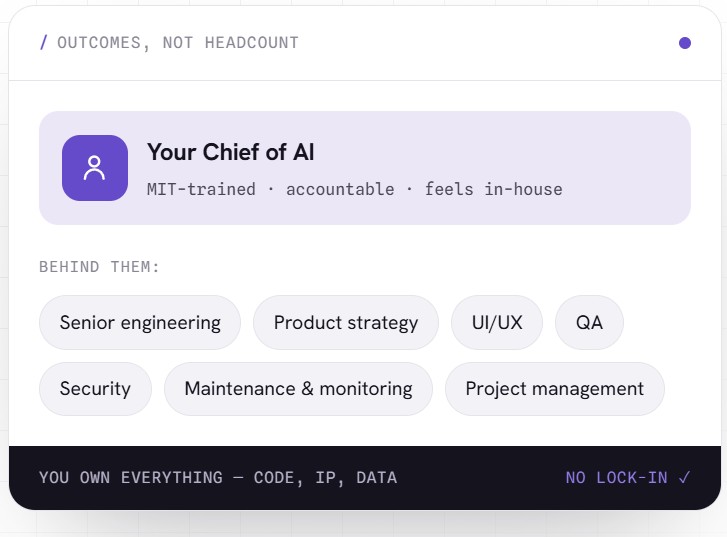
Task: Click the BEHIND THEM: label
Action: coord(99,267)
